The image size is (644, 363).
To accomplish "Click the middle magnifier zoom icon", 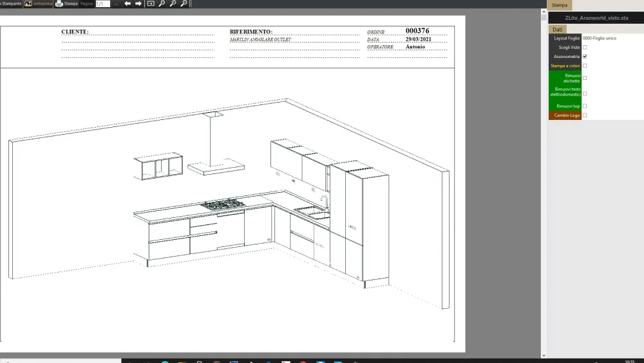I will click(x=173, y=4).
